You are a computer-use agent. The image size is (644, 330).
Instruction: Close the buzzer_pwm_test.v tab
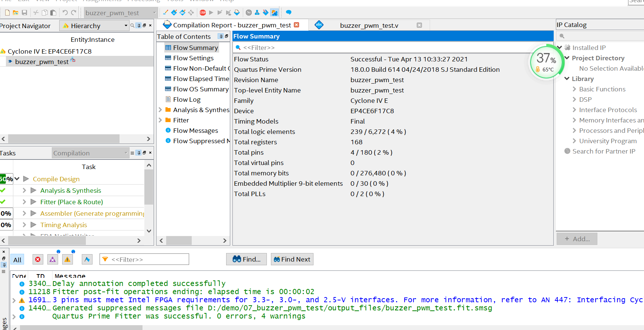pyautogui.click(x=419, y=25)
